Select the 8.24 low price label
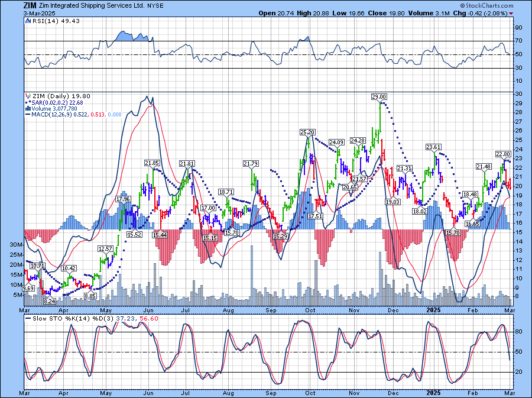 pyautogui.click(x=50, y=301)
